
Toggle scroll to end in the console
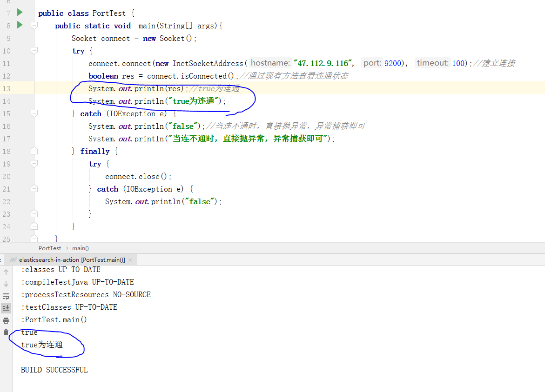pos(6,308)
